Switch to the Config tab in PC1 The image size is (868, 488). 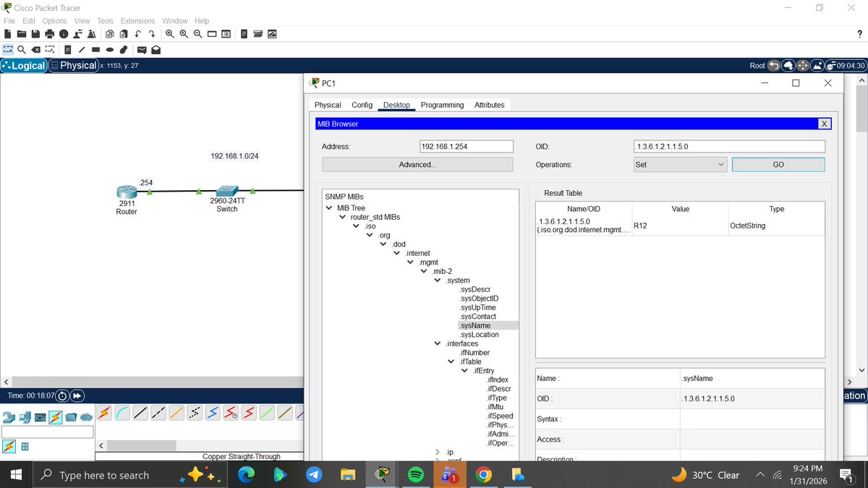click(x=362, y=105)
